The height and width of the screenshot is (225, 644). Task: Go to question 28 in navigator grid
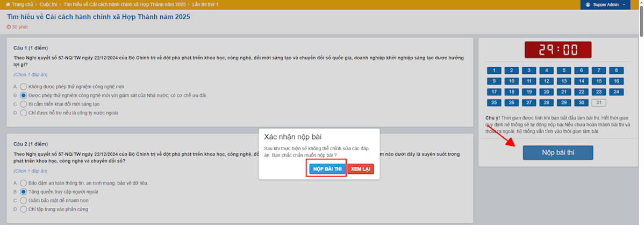pos(546,103)
